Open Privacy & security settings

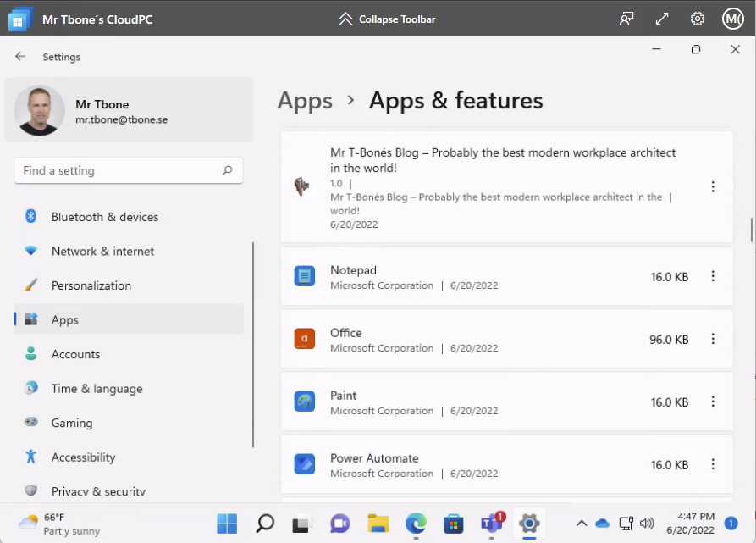129,491
